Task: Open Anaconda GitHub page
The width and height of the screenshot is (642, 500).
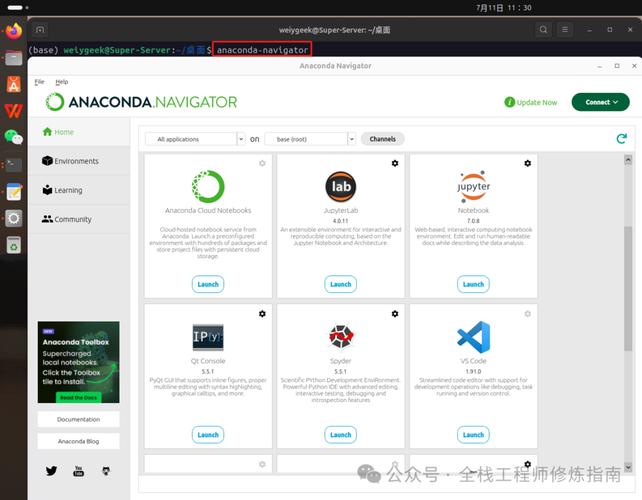Action: (106, 471)
